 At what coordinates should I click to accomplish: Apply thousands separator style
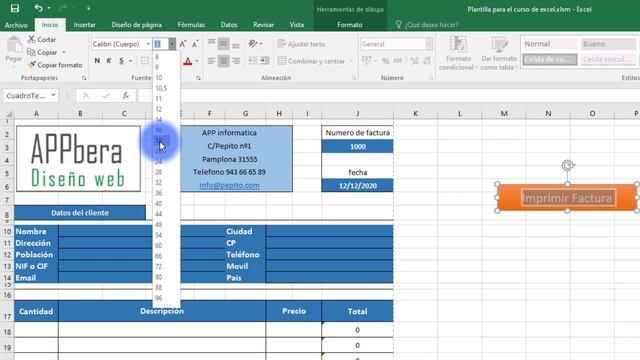[398, 61]
